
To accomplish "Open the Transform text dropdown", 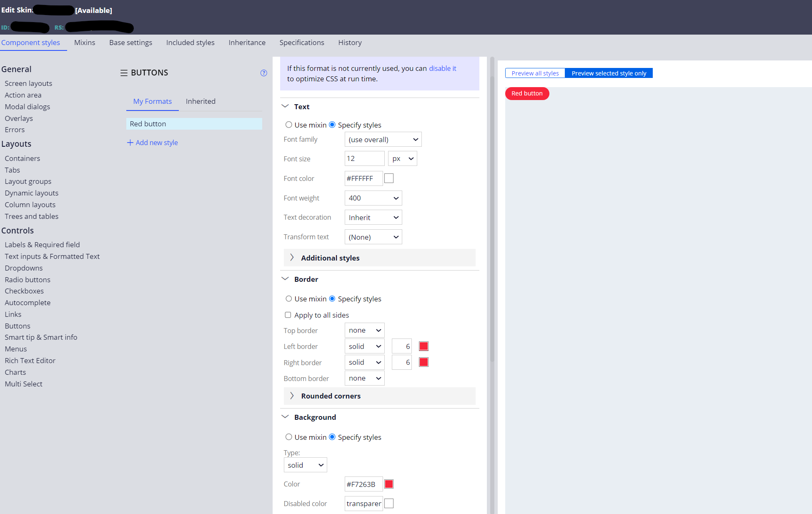I will click(373, 237).
